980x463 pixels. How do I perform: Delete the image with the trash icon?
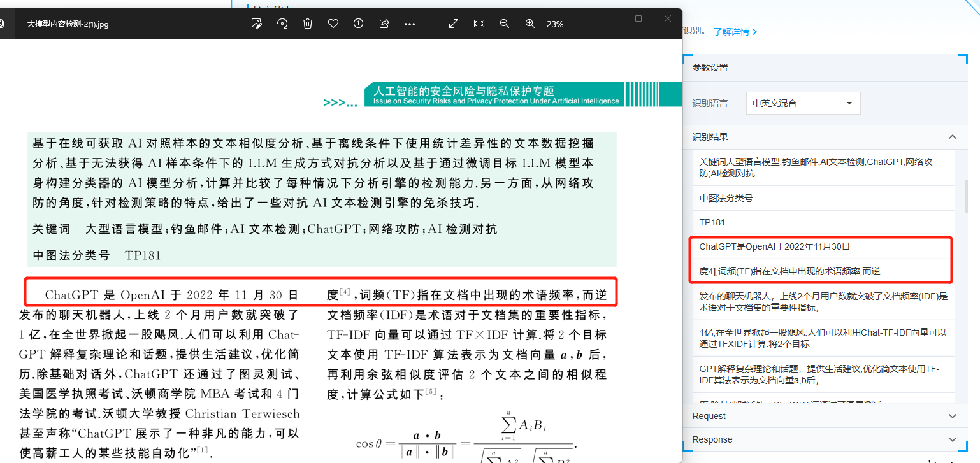(x=308, y=24)
